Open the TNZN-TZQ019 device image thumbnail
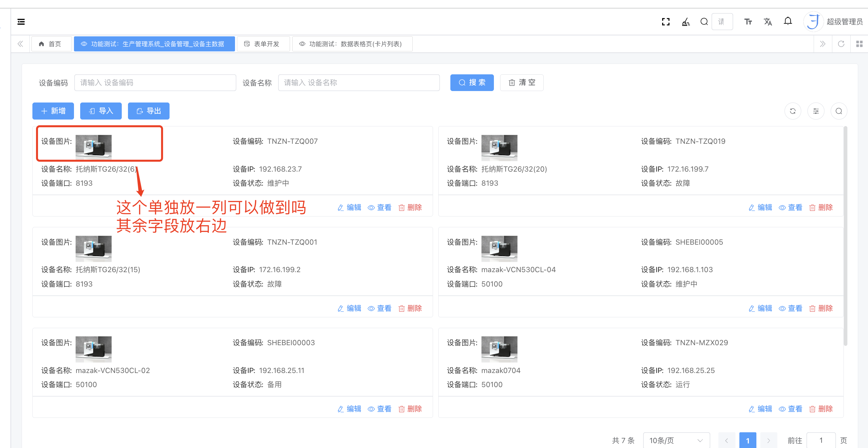This screenshot has height=448, width=868. (499, 148)
